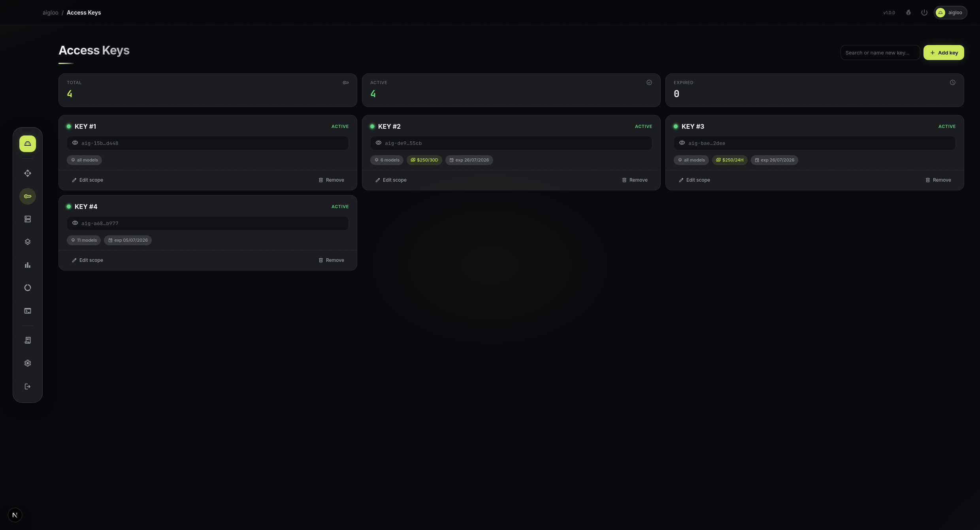Open the circular usage ring icon in sidebar

point(28,288)
